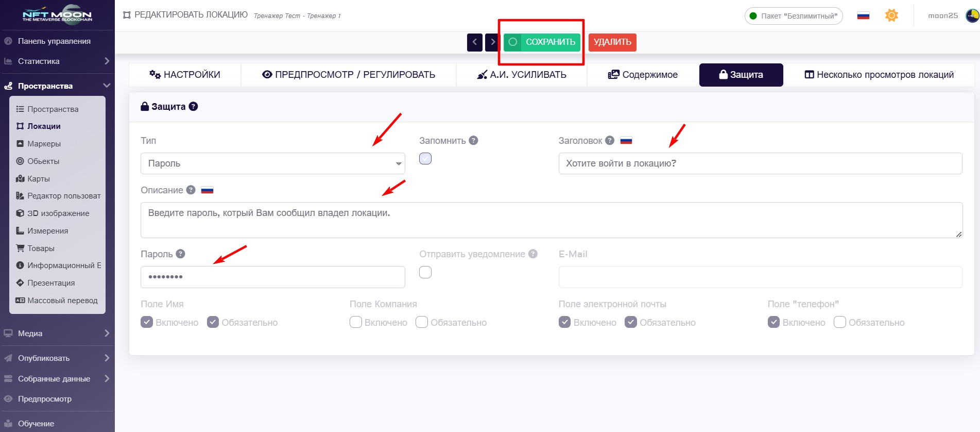Open the Тип dropdown showing Пароль
980x432 pixels.
(x=273, y=163)
